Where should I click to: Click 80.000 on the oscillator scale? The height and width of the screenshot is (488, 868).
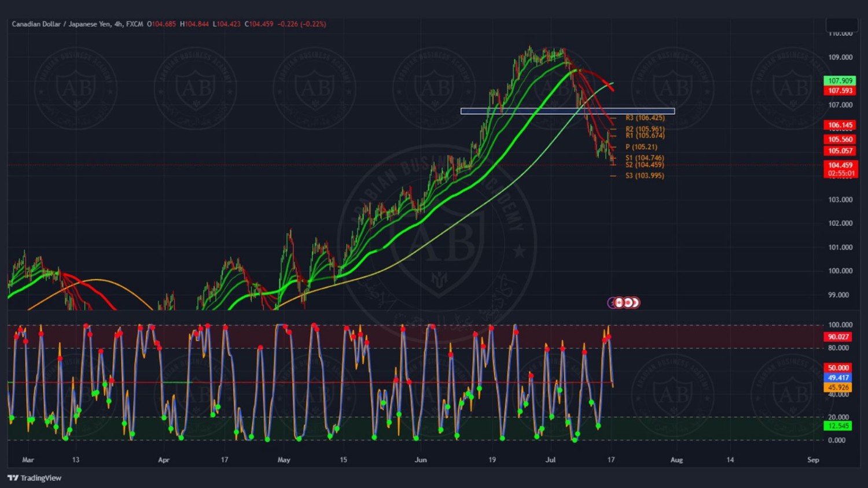click(x=838, y=347)
